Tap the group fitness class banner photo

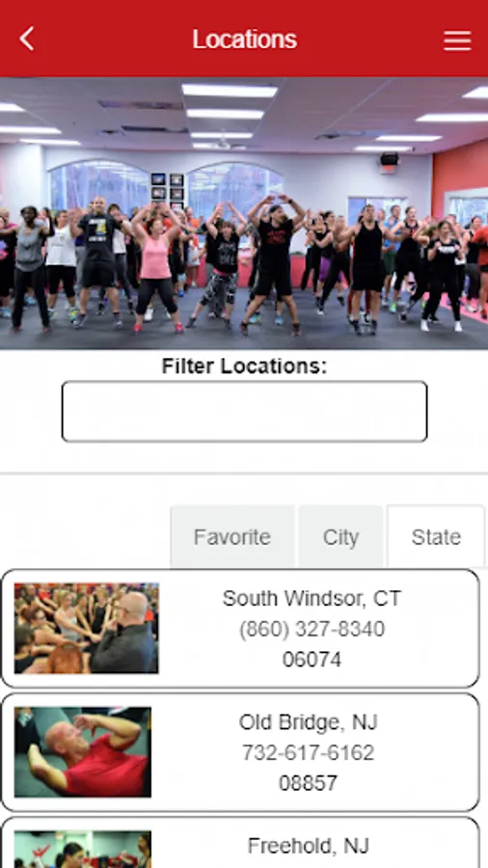pos(244,213)
